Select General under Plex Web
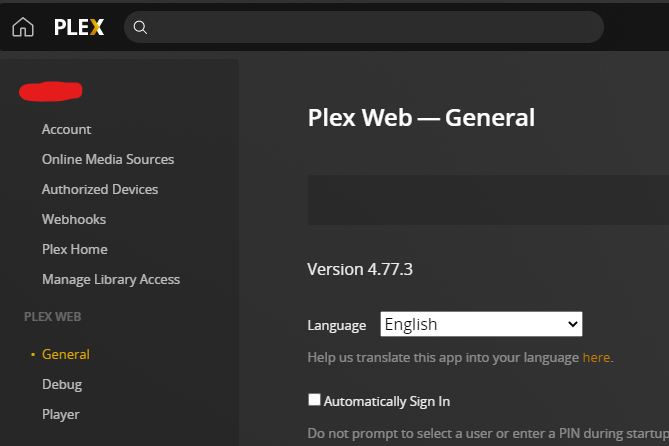Screen dimensions: 669x446 point(66,354)
